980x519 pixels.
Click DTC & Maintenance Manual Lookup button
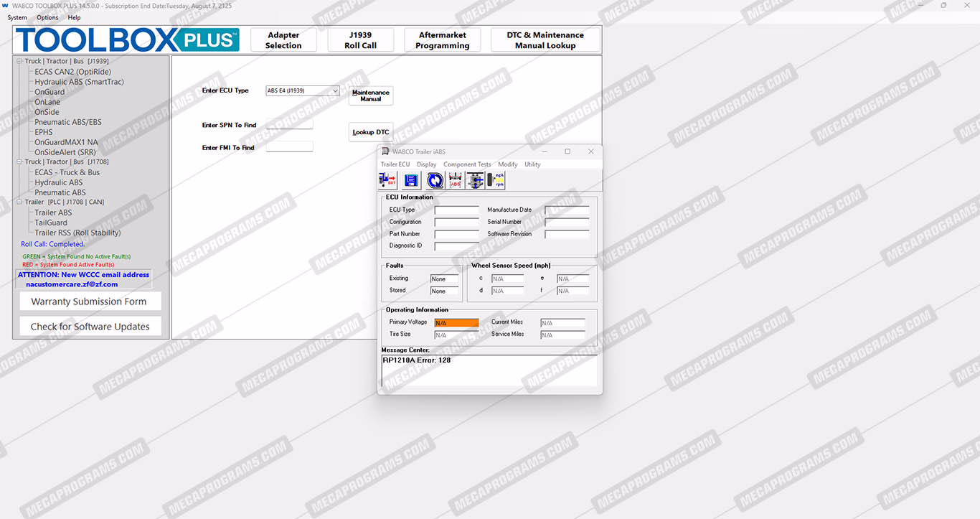(545, 40)
